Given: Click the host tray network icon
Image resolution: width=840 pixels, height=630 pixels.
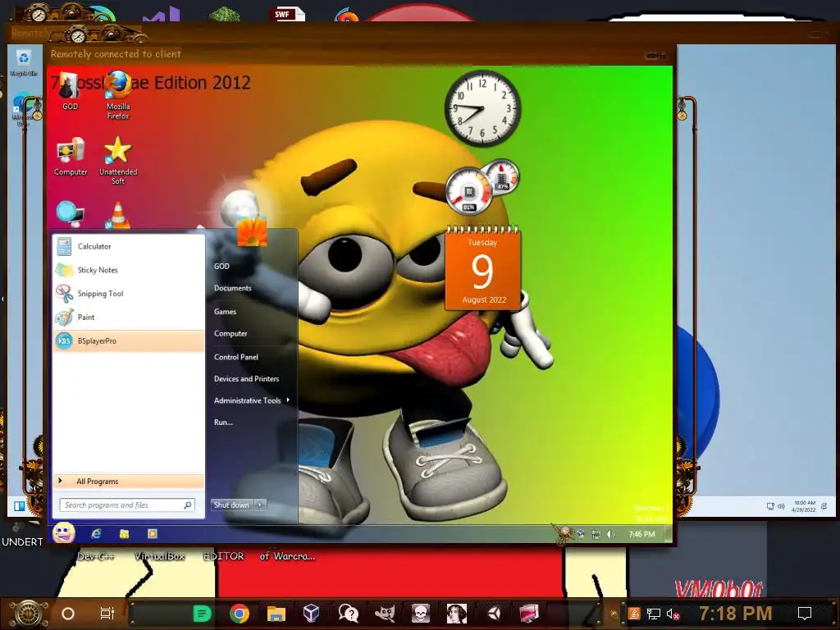Looking at the screenshot, I should 654,614.
